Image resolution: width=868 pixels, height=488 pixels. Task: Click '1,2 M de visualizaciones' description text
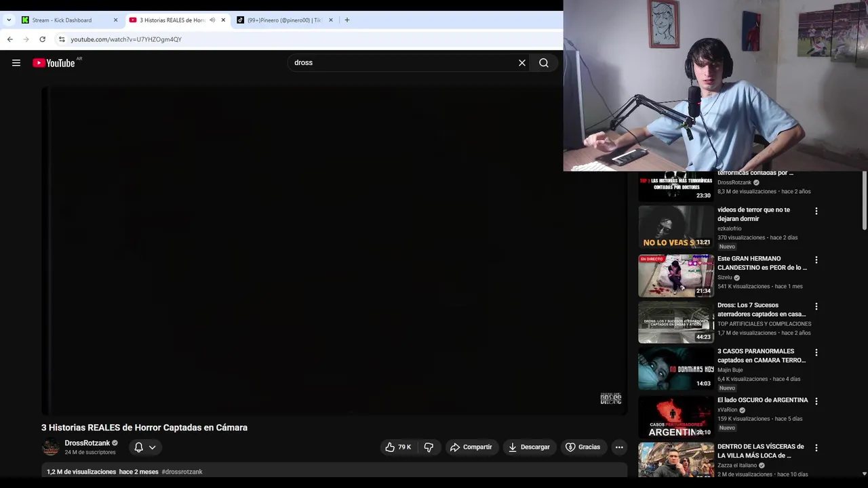tap(81, 472)
